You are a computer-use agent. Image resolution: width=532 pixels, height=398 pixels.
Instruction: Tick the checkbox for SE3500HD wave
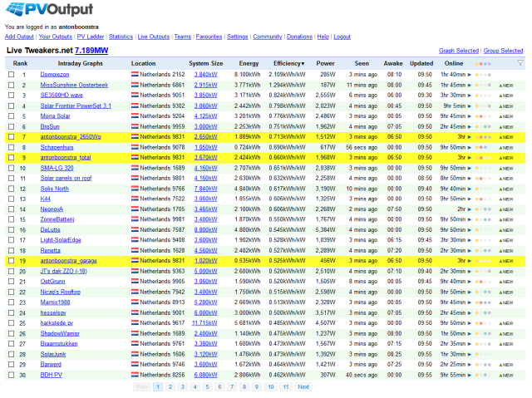(12, 96)
